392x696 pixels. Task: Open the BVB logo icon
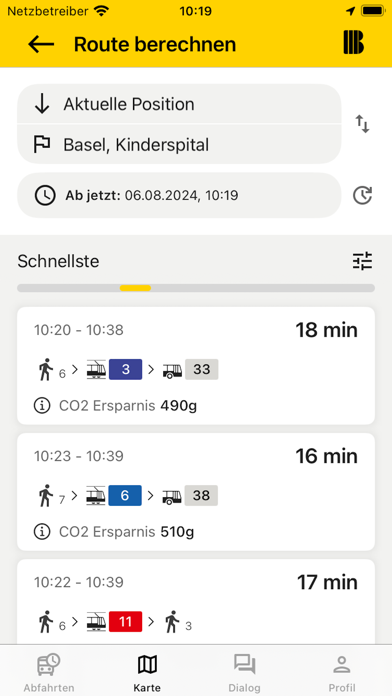(353, 43)
